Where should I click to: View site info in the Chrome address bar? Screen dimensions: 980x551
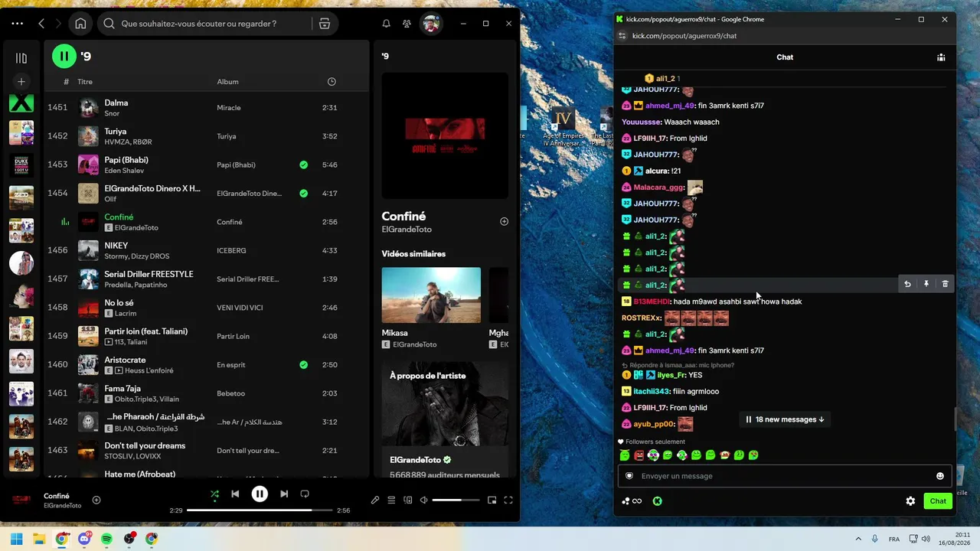[622, 36]
